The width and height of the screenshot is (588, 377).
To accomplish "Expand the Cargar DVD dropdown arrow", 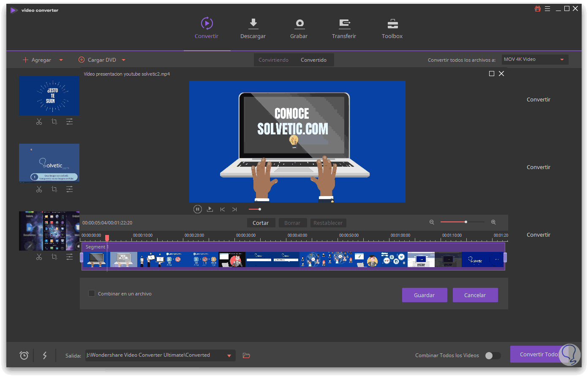I will 123,60.
